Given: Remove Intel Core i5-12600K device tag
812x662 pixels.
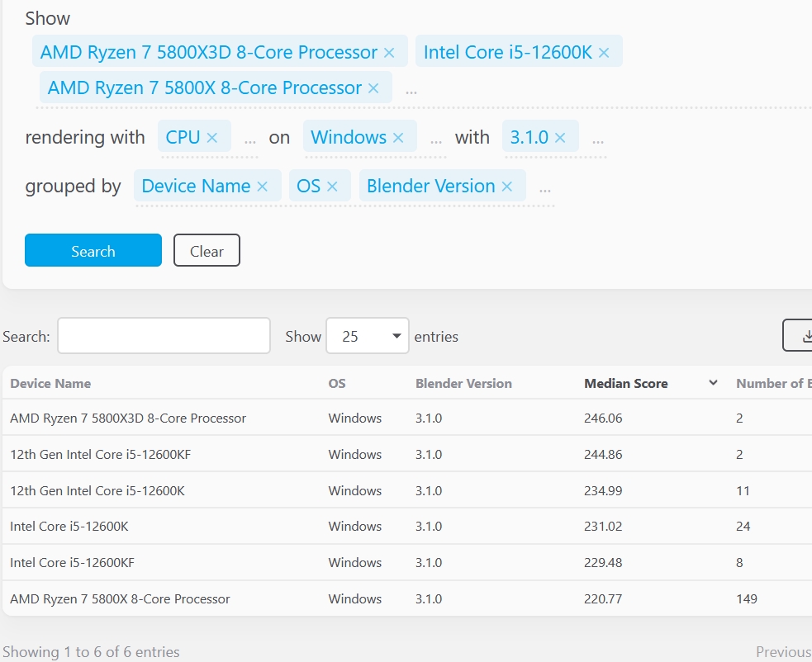Looking at the screenshot, I should pyautogui.click(x=604, y=52).
